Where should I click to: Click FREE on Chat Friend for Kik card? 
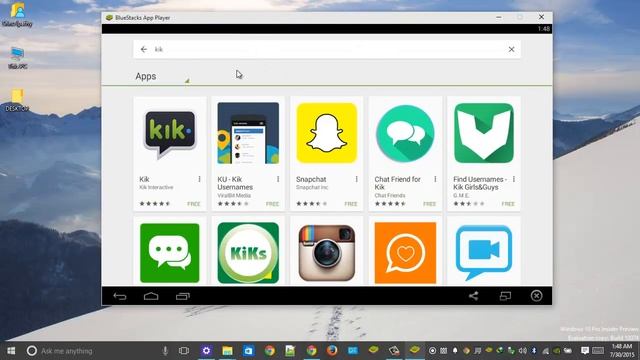[429, 204]
